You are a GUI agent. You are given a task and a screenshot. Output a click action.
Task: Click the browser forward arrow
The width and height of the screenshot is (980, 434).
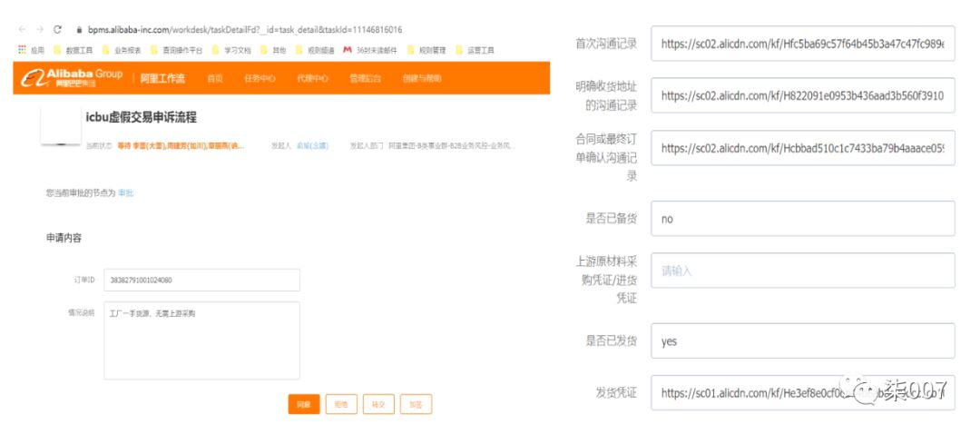(x=39, y=30)
